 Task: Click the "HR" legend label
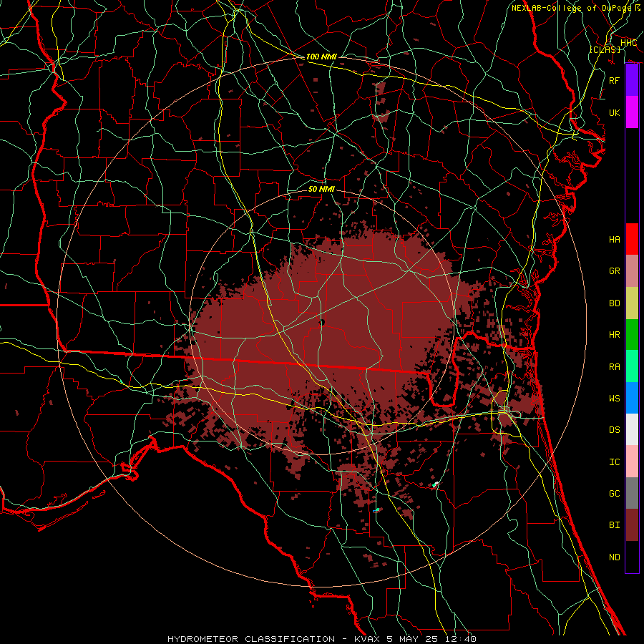(x=615, y=335)
